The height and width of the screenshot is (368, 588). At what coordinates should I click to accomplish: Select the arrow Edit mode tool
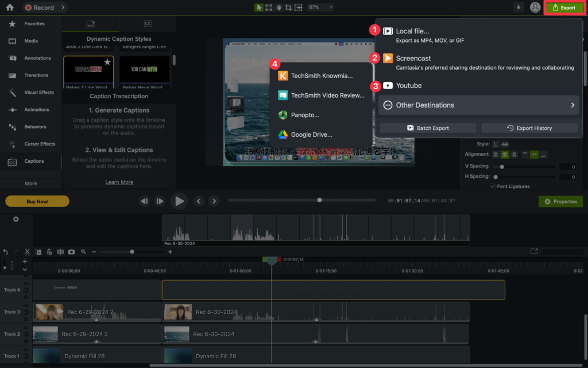tap(259, 7)
